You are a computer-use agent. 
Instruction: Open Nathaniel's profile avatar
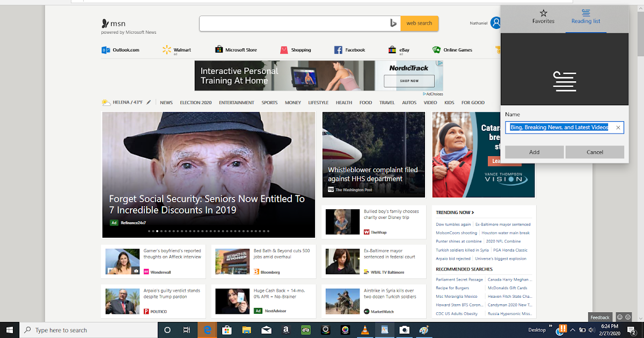(x=495, y=23)
